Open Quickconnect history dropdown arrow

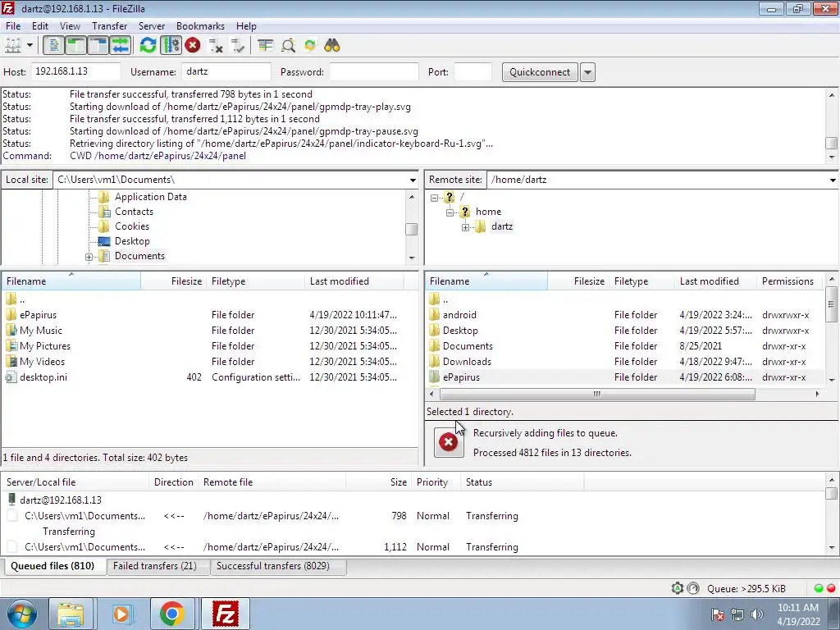(x=587, y=72)
